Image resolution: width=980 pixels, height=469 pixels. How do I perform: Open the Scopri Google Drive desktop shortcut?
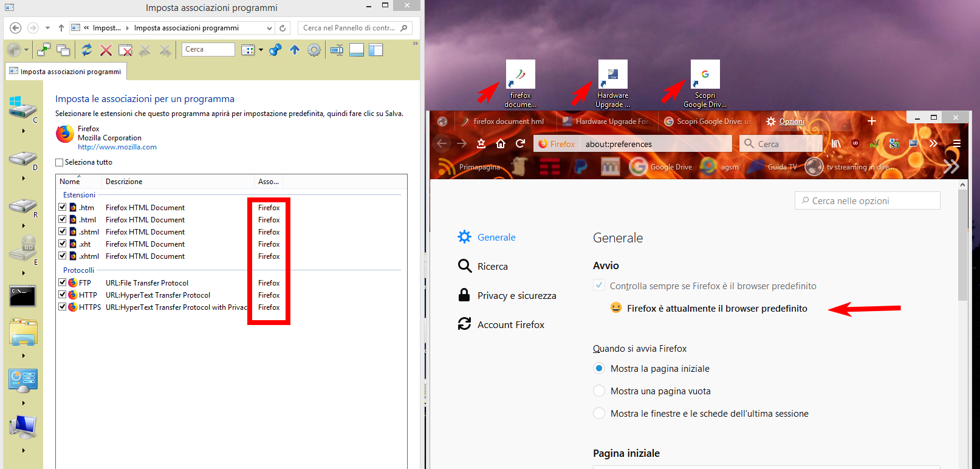point(705,84)
